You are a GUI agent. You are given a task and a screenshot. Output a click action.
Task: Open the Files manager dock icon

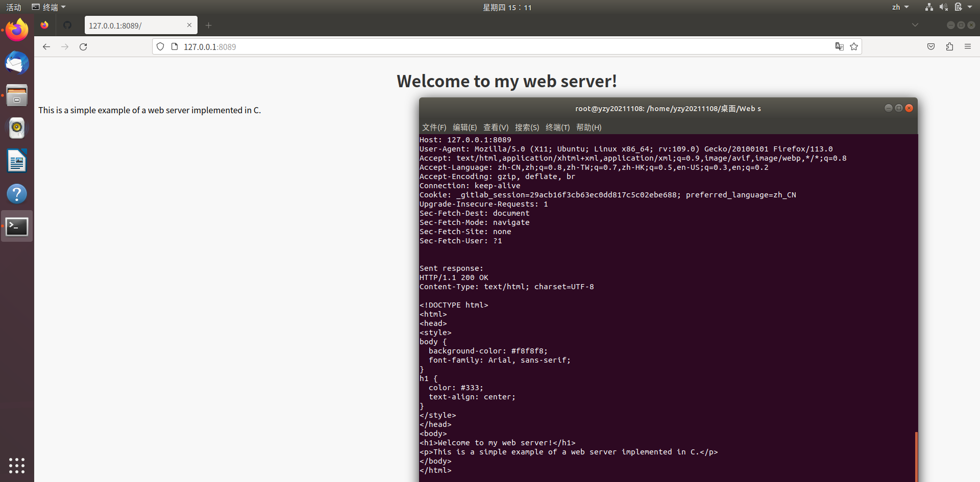click(17, 95)
